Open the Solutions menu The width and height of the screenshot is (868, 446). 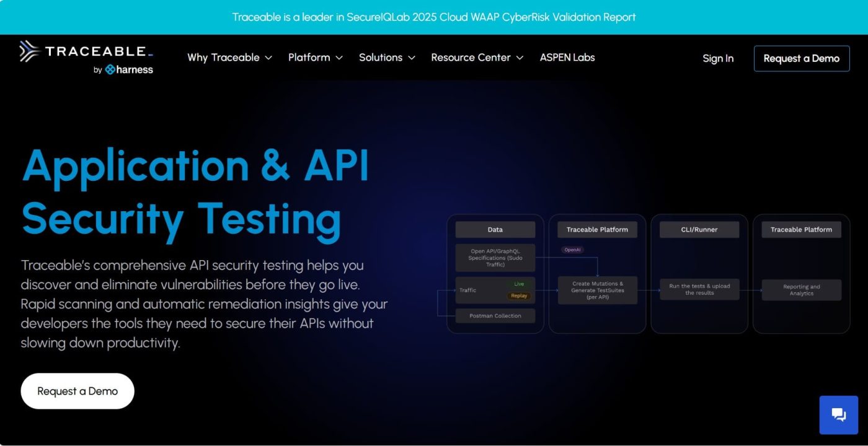(387, 58)
